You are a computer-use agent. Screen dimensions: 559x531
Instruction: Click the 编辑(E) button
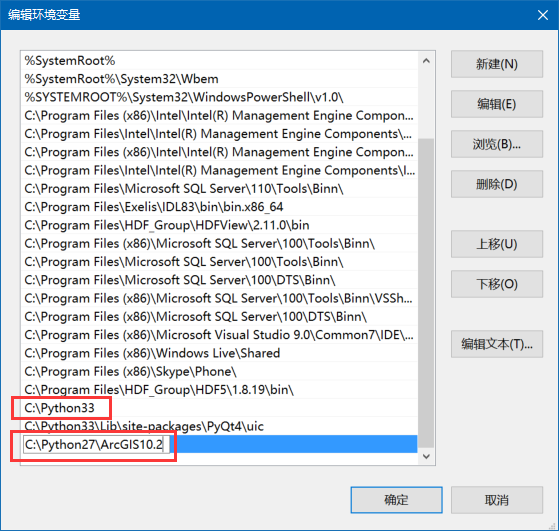[x=497, y=104]
